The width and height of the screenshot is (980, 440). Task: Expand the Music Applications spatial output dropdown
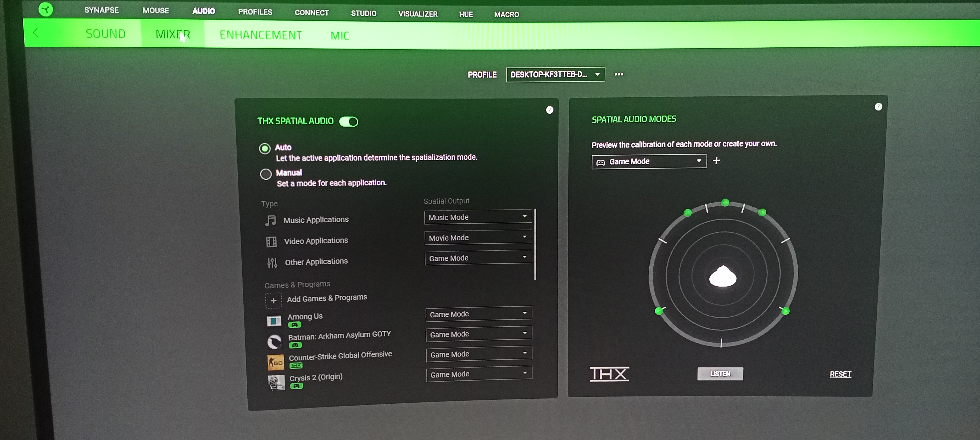478,217
